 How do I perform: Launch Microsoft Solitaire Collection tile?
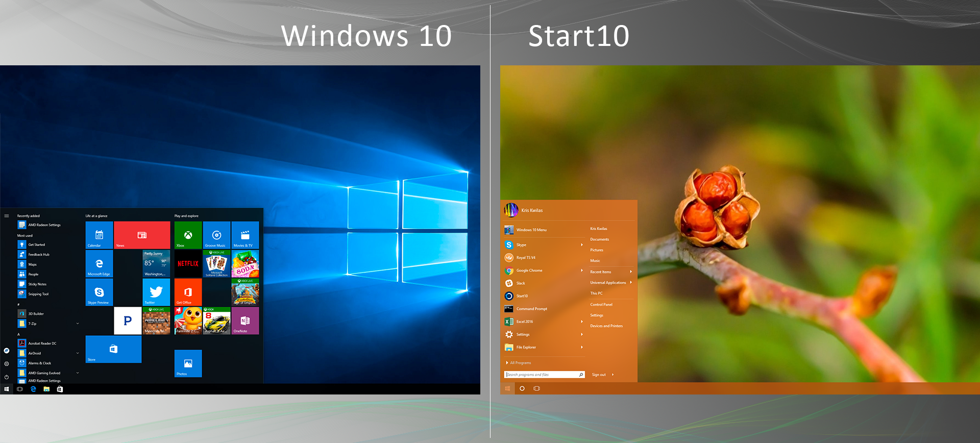coord(216,263)
